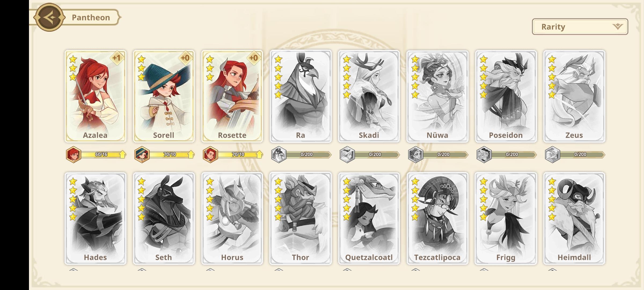
Task: Click Skadi's hexagon shard icon
Action: (347, 154)
